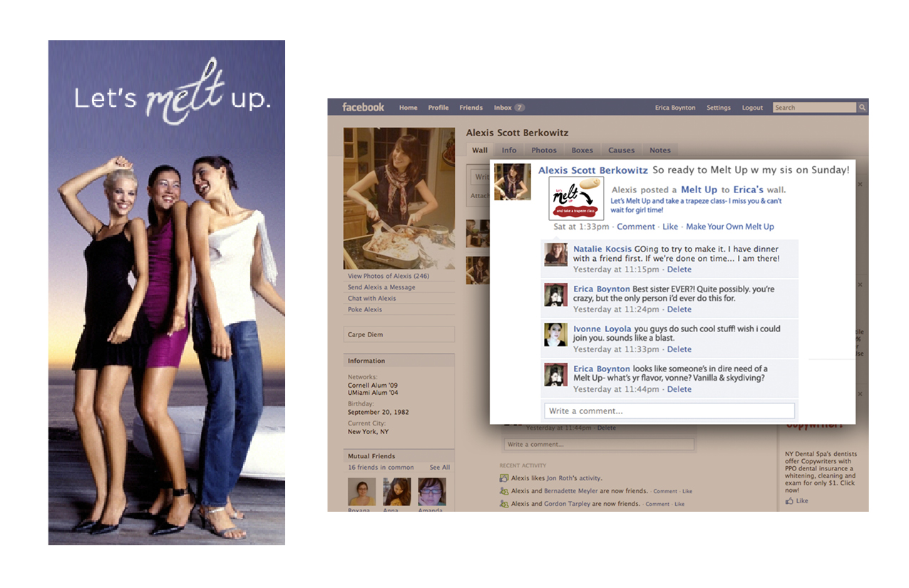The height and width of the screenshot is (588, 909).
Task: Click the search magnifier icon
Action: click(x=862, y=108)
